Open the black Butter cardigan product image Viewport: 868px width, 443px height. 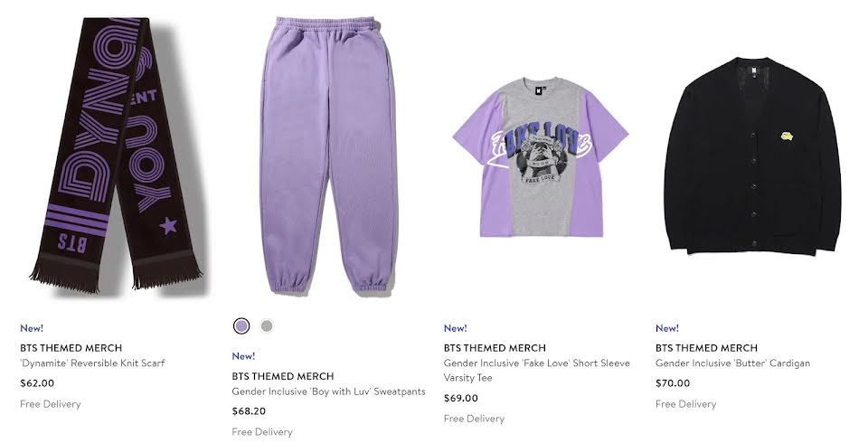752,156
